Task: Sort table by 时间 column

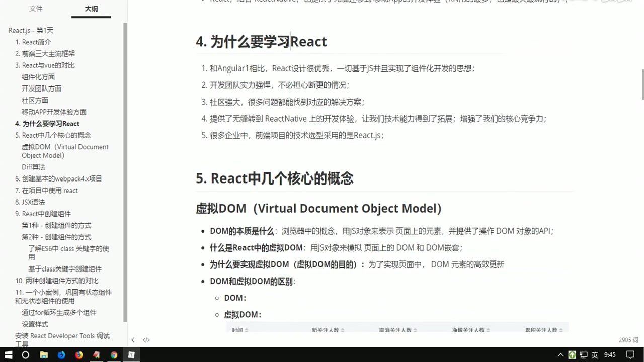Action: pyautogui.click(x=240, y=330)
